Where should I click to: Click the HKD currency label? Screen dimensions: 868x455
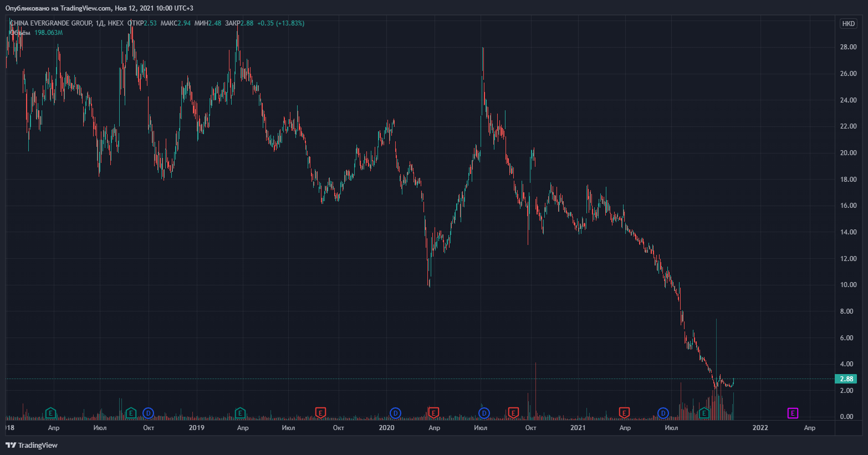pos(849,23)
